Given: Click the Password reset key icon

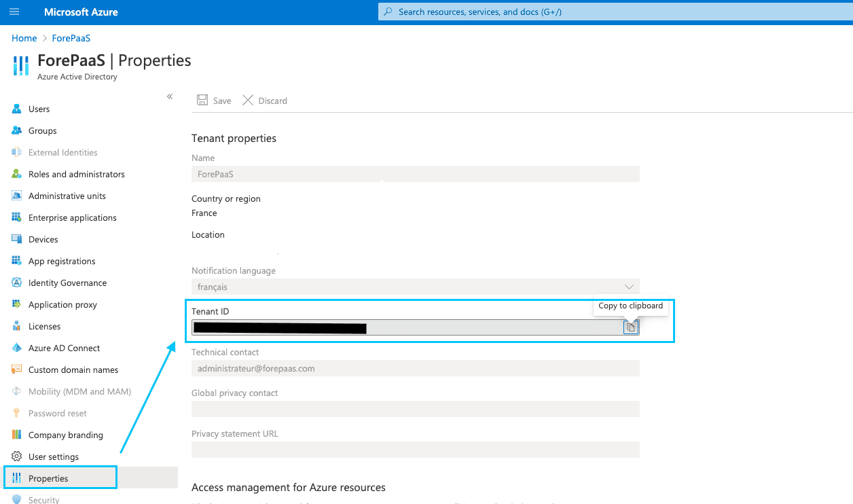Looking at the screenshot, I should point(17,413).
